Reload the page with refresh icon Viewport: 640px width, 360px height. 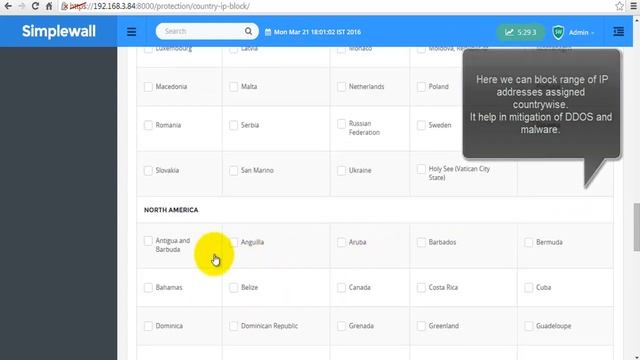[35, 6]
